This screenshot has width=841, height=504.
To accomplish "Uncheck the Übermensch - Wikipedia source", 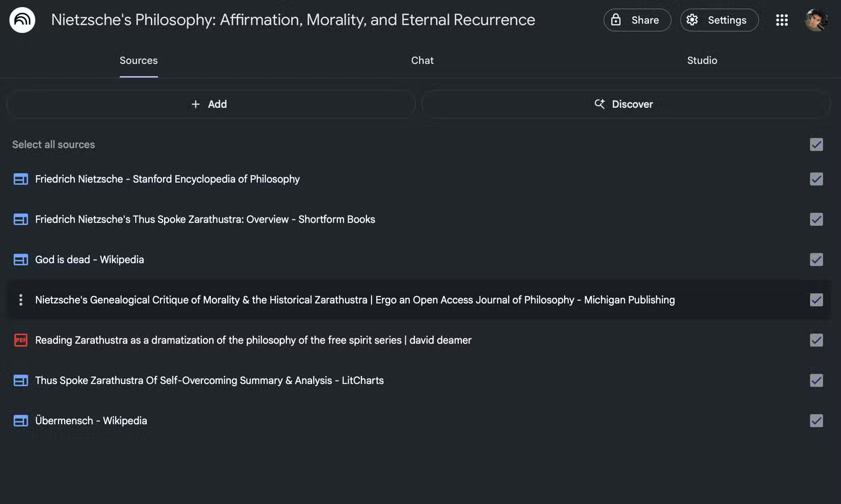I will tap(816, 421).
